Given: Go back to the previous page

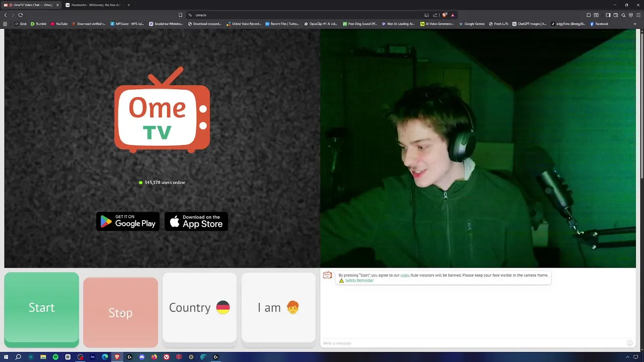Looking at the screenshot, I should point(6,15).
